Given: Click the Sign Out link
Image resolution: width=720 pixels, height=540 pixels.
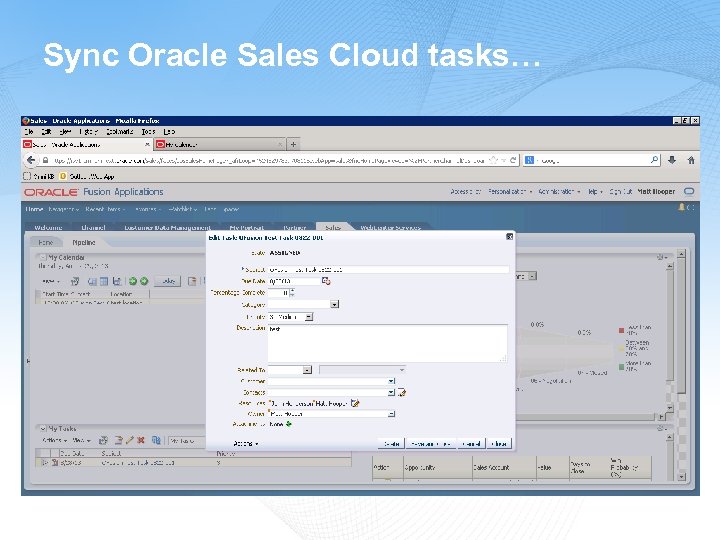Looking at the screenshot, I should click(621, 191).
